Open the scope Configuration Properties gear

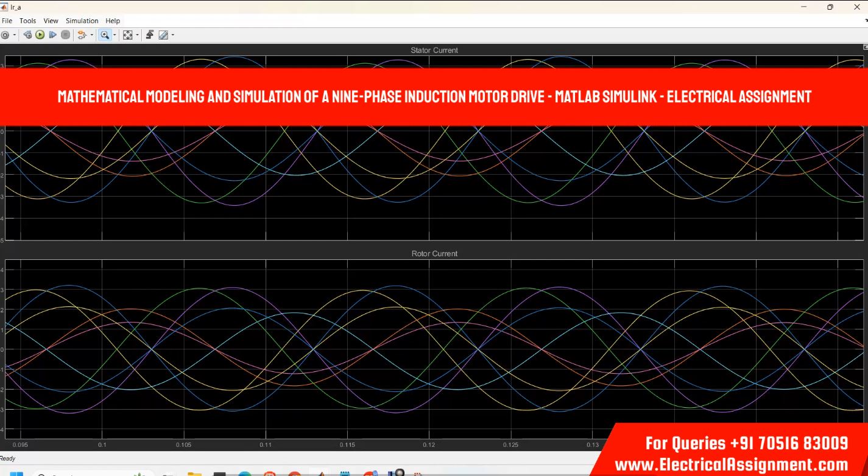click(5, 35)
